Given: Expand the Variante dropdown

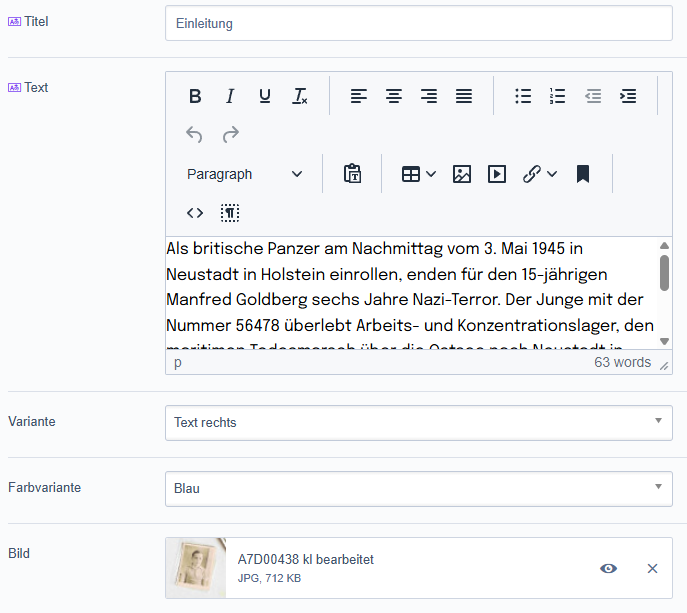Looking at the screenshot, I should pos(418,422).
